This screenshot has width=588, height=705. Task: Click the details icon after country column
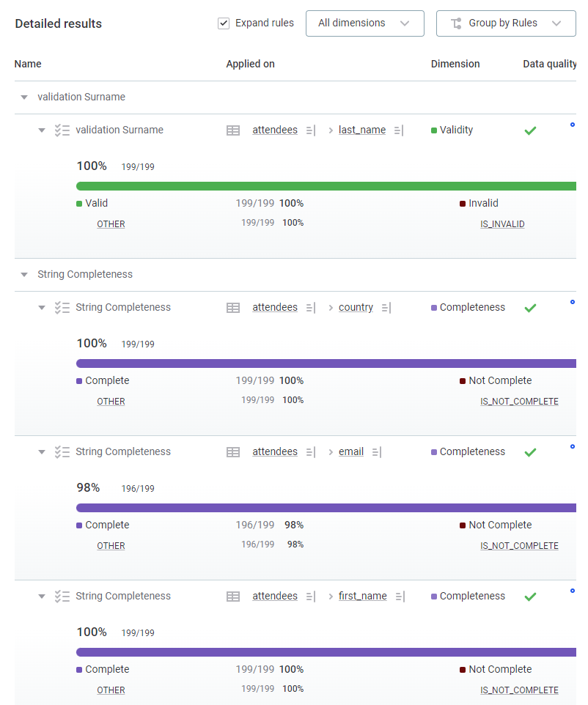click(386, 308)
